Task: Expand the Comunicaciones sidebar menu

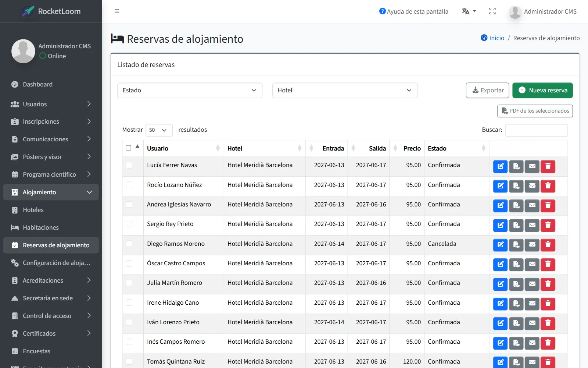Action: point(51,139)
